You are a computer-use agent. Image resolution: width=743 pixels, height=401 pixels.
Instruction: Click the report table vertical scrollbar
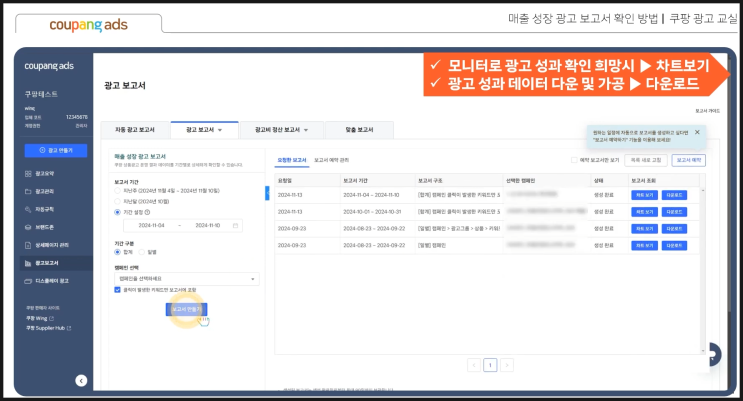[x=703, y=270]
